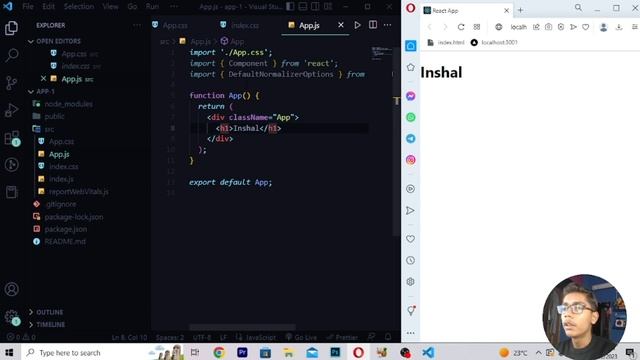Open the Explorer view in activity bar
Viewport: 640px width, 360px height.
pos(11,28)
